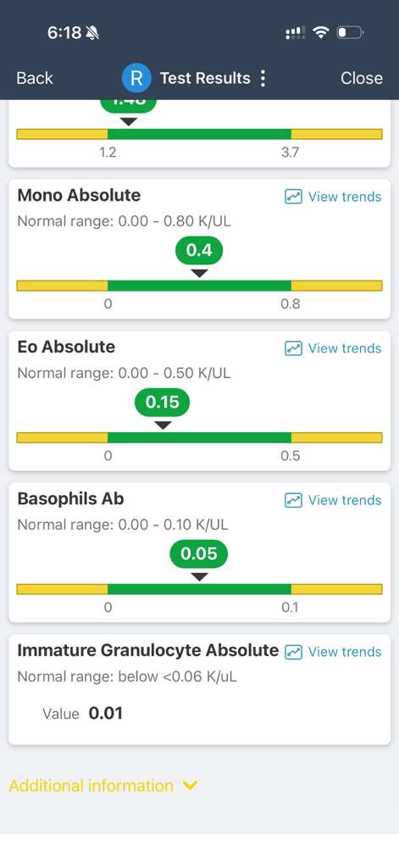Open the three-dot menu beside Test Results
Image resolution: width=399 pixels, height=868 pixels.
tap(263, 78)
